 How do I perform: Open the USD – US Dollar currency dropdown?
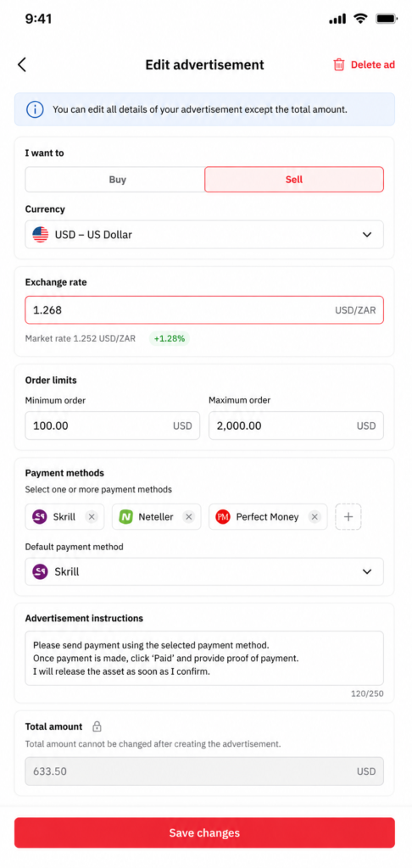pos(204,235)
